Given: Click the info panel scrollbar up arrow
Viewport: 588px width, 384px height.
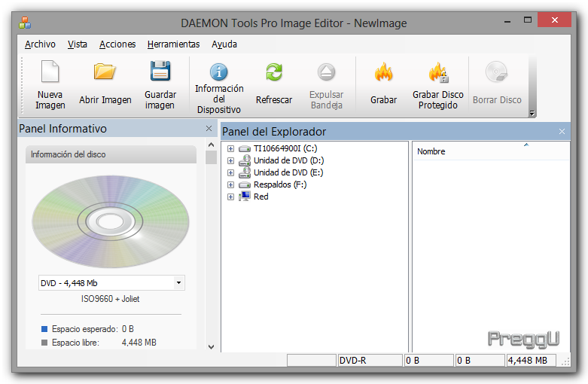Looking at the screenshot, I should [211, 145].
